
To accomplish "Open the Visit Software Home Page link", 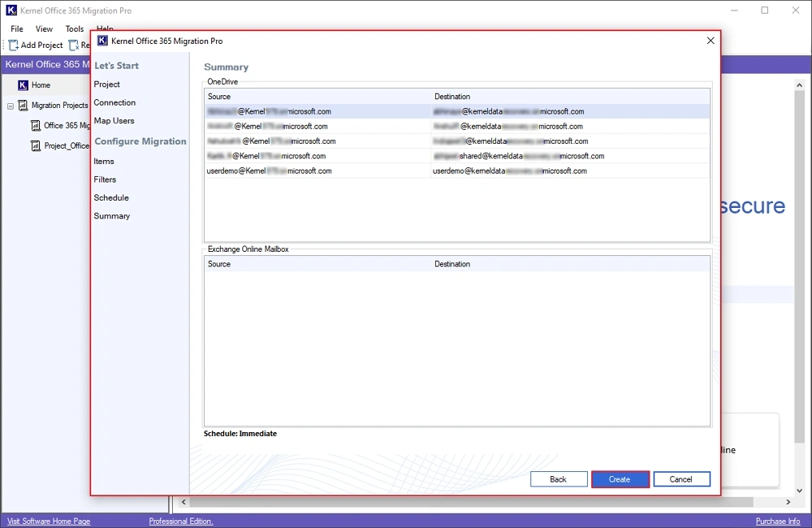I will [49, 521].
